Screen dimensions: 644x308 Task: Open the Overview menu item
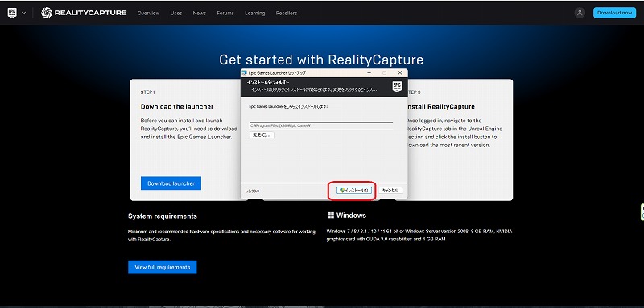click(148, 13)
